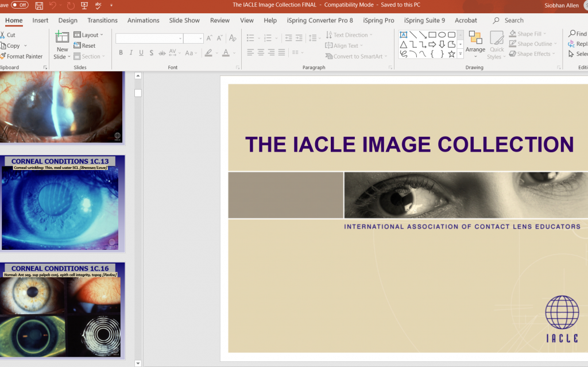
Task: Select the Corneal Conditions 1C.16 slide thumbnail
Action: click(62, 310)
